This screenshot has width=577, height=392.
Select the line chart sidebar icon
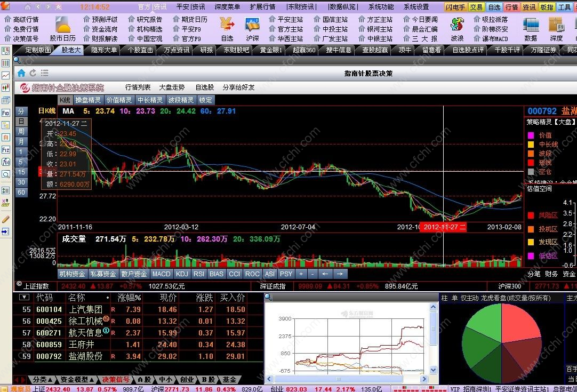tap(5, 75)
